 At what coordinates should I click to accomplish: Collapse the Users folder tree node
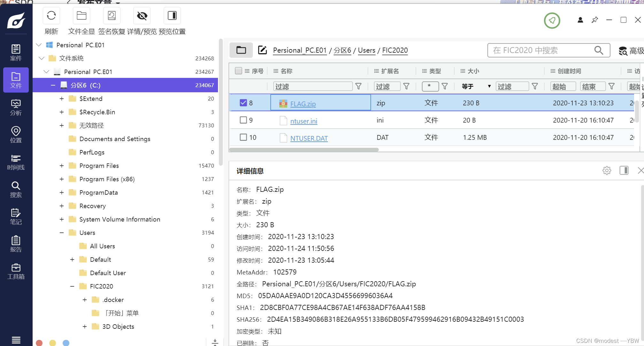[x=62, y=233]
